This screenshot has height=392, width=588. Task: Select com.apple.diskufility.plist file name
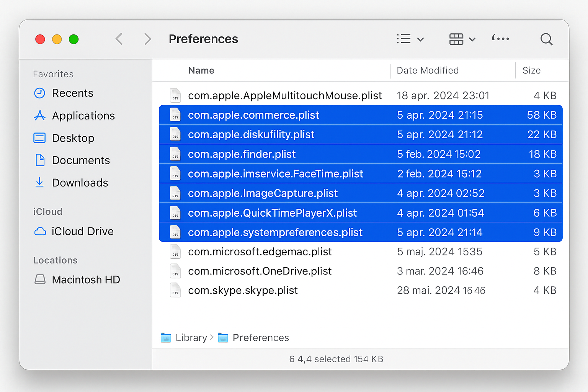pyautogui.click(x=251, y=134)
